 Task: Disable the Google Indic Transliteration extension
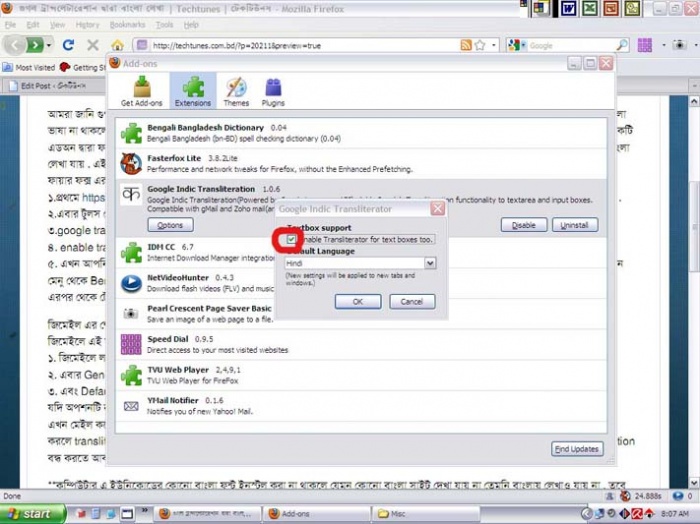pyautogui.click(x=524, y=225)
